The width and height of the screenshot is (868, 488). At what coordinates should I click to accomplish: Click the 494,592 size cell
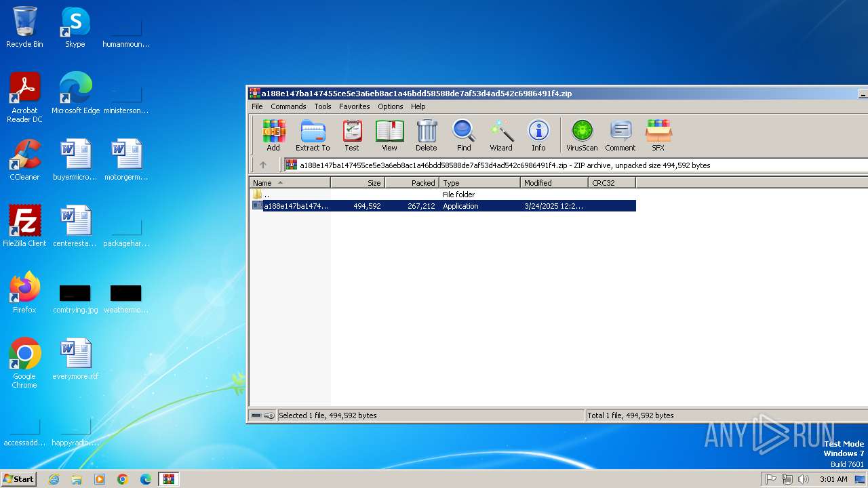[367, 206]
